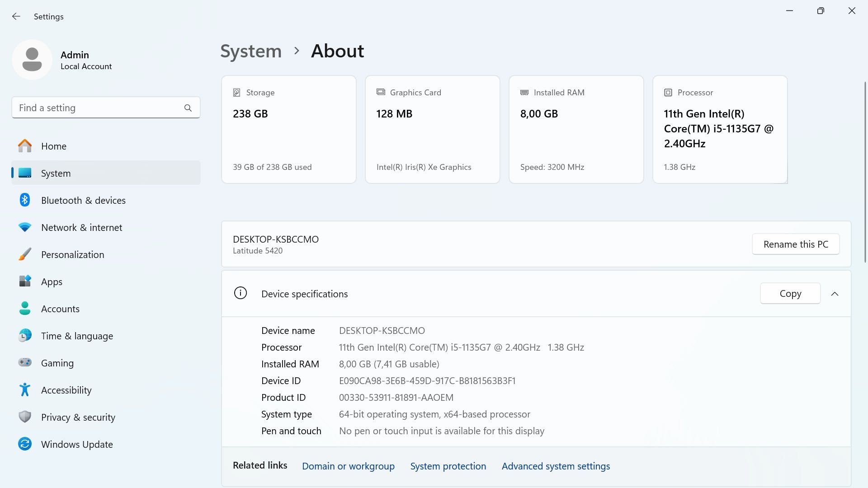Open Privacy & security settings
This screenshot has height=488, width=868.
(106, 417)
